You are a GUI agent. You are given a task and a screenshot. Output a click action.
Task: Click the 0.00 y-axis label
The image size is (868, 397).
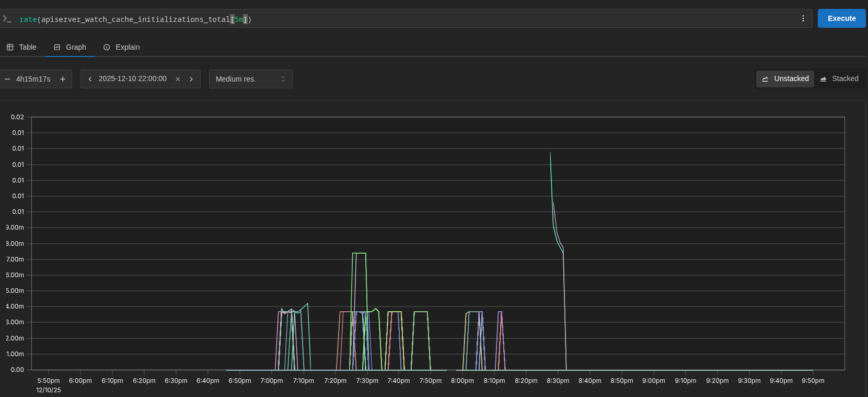tap(17, 370)
